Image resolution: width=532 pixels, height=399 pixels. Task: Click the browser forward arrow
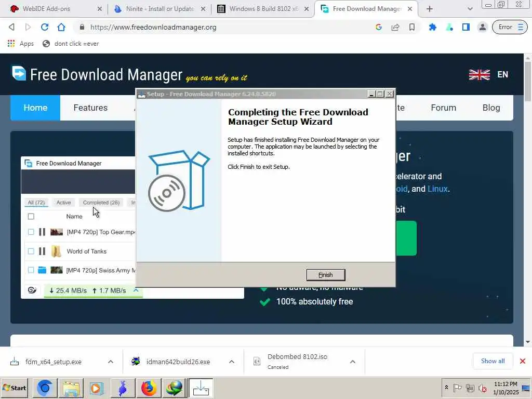pos(28,27)
